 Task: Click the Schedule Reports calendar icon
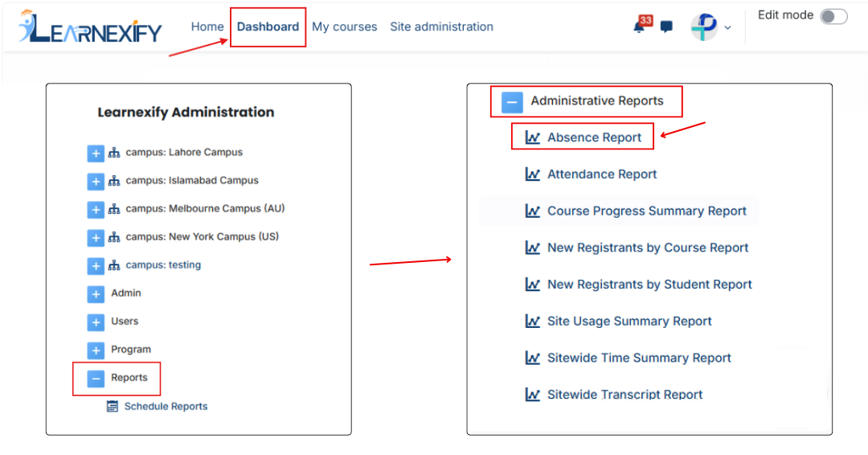(x=113, y=406)
